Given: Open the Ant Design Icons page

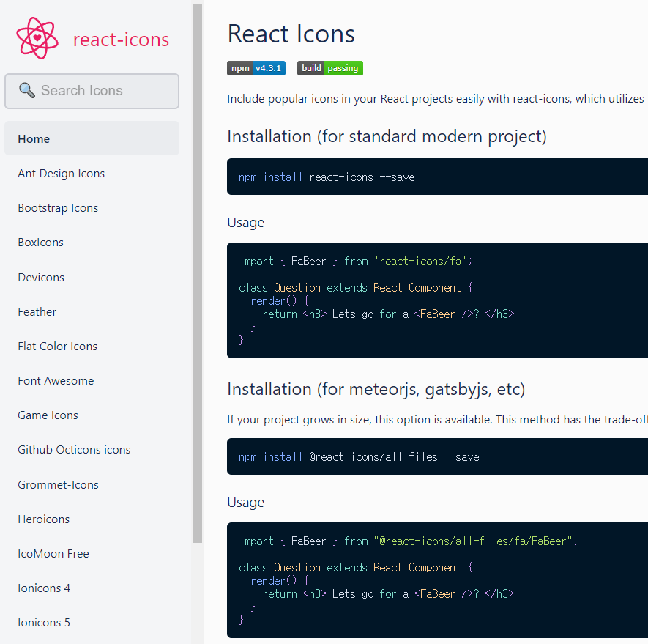Looking at the screenshot, I should pos(61,173).
